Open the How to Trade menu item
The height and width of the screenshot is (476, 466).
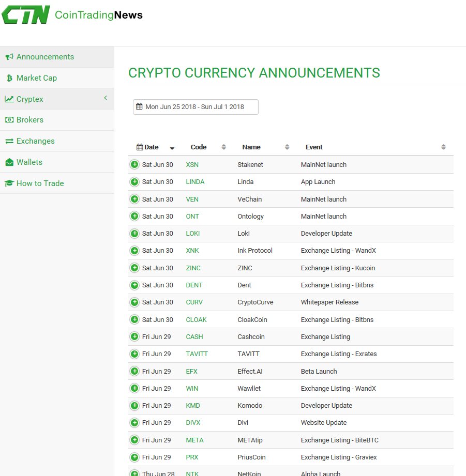tap(57, 183)
